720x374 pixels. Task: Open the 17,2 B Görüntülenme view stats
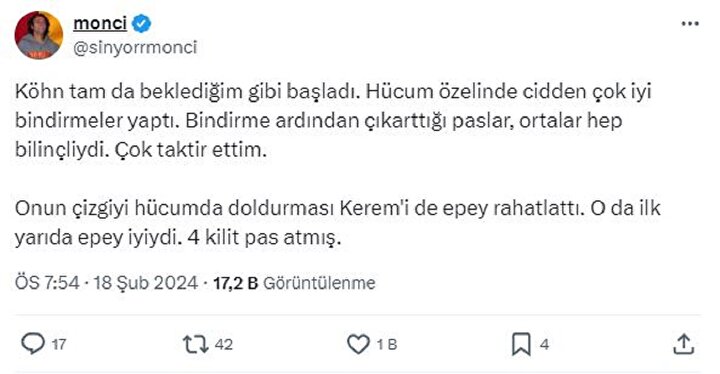point(294,283)
